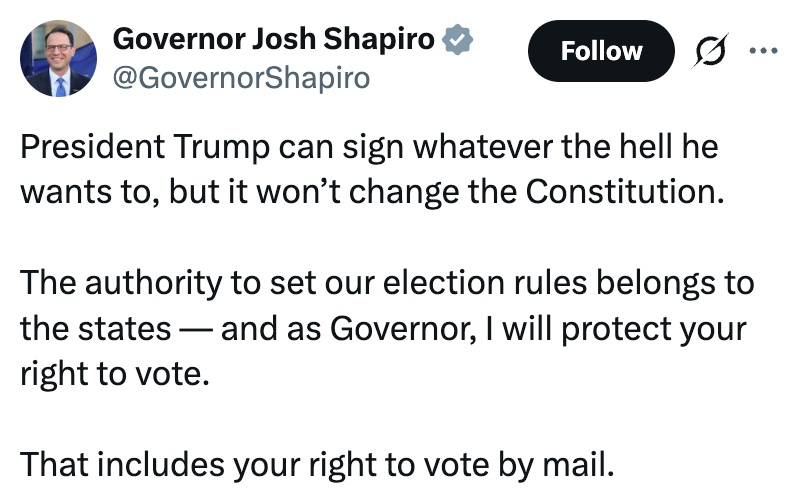Image resolution: width=794 pixels, height=498 pixels.
Task: Click the Governor Josh Shapiro display name
Action: tap(274, 40)
